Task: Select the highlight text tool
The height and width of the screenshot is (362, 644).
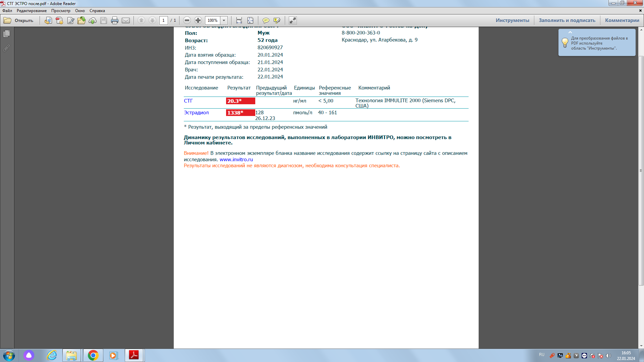Action: [277, 20]
